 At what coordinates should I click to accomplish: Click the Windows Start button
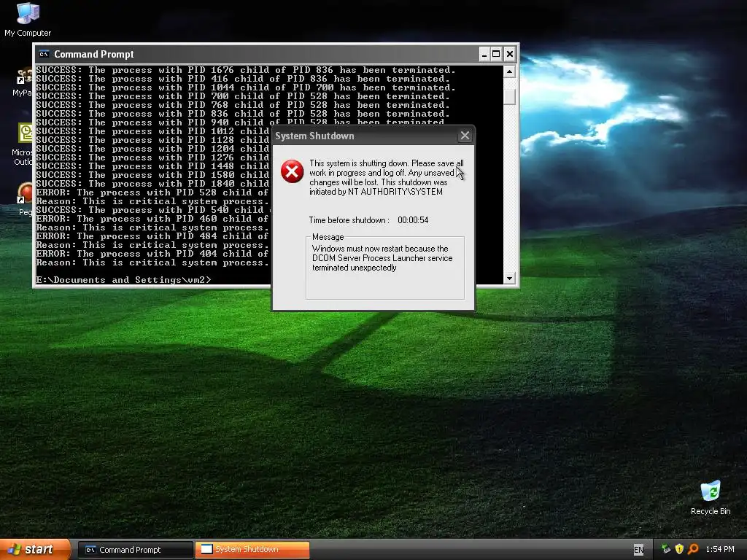(x=36, y=549)
